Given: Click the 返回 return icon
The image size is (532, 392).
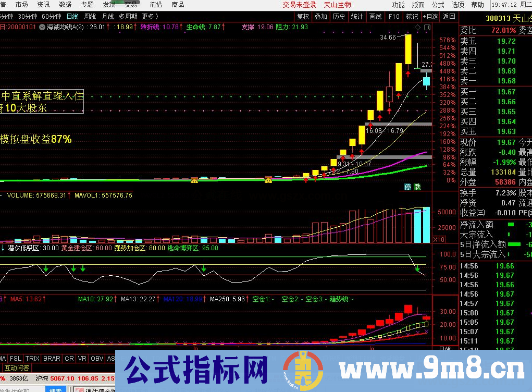Looking at the screenshot, I should pos(449,16).
